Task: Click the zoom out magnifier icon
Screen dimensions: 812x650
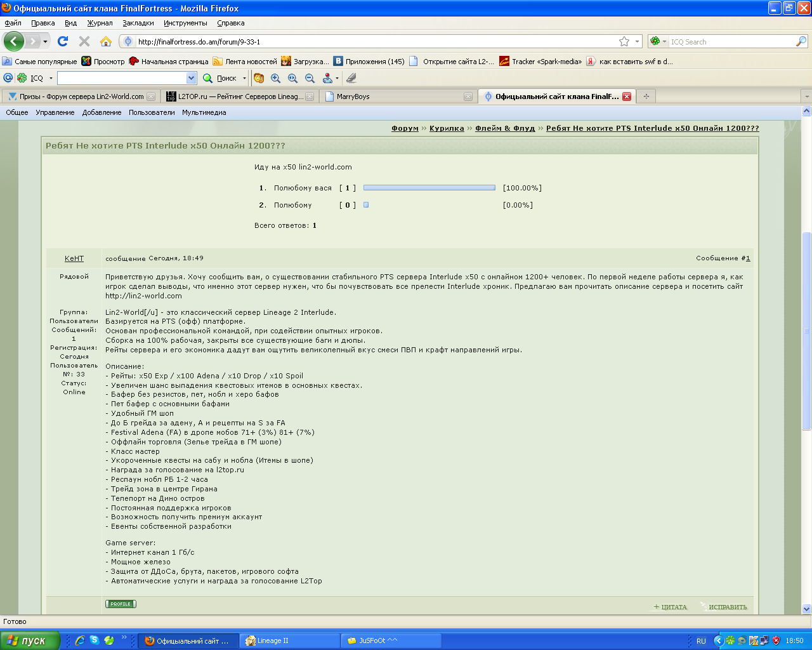Action: coord(310,78)
